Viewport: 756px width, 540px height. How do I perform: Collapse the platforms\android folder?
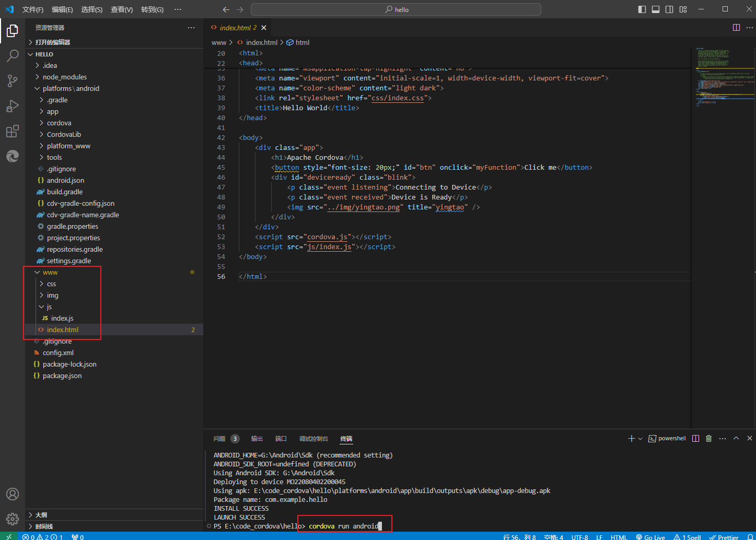(114, 88)
